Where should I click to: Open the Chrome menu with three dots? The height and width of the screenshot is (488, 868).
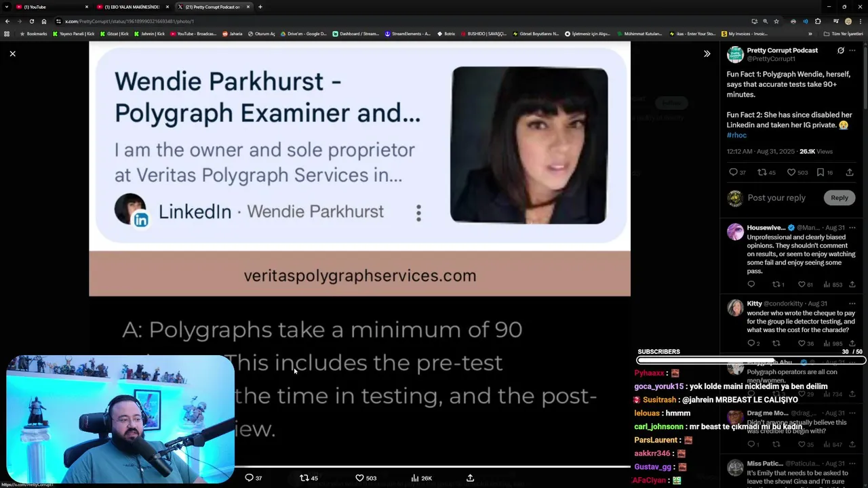[861, 21]
